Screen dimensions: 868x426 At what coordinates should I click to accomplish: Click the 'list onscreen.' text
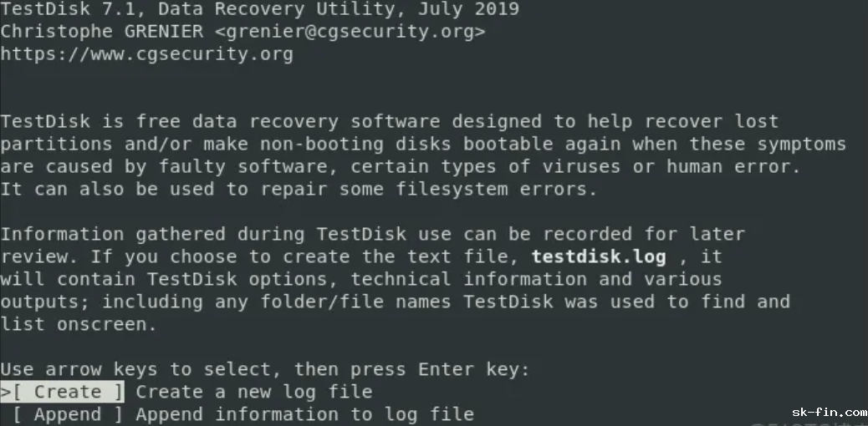pos(79,324)
